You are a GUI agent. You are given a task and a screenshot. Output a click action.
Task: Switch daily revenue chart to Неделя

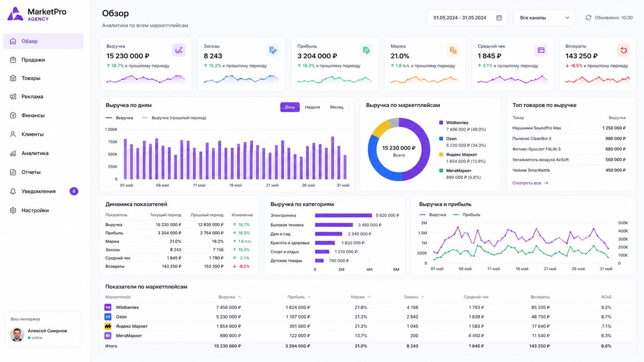[312, 107]
